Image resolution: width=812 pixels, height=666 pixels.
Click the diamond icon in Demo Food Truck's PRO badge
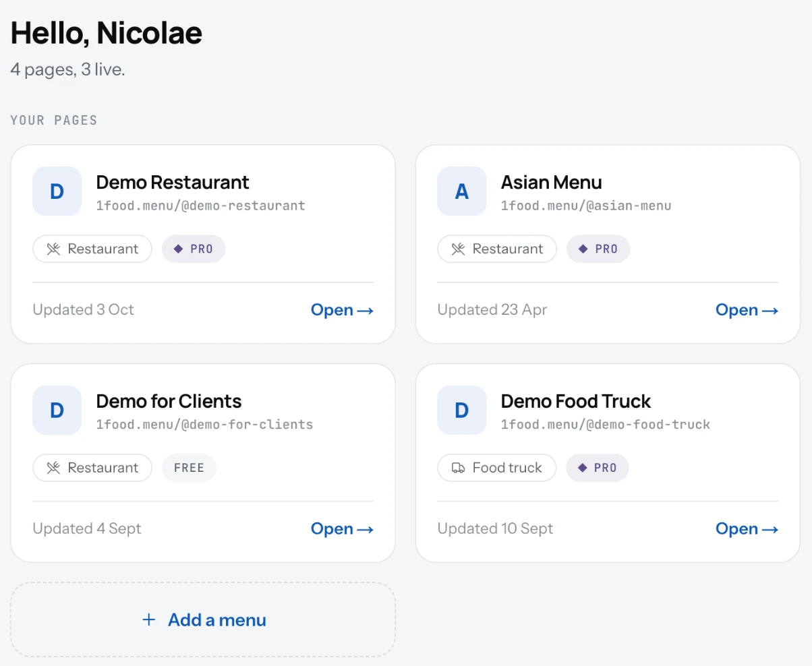(583, 468)
